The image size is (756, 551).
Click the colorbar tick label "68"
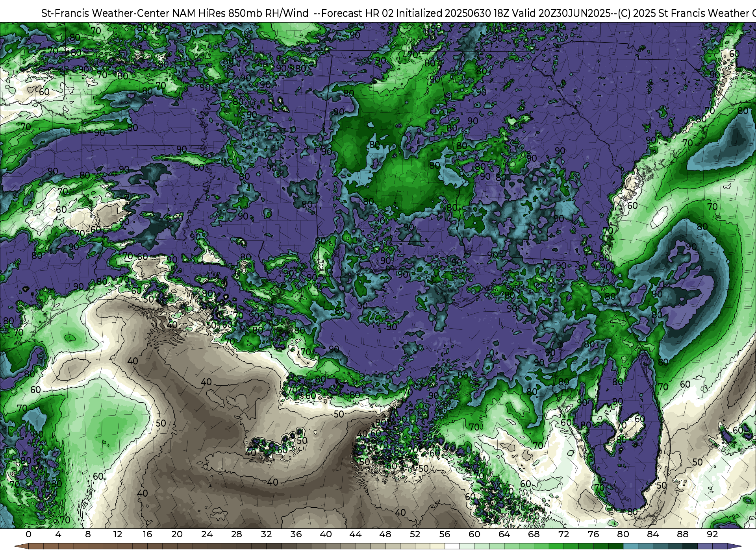click(x=534, y=534)
